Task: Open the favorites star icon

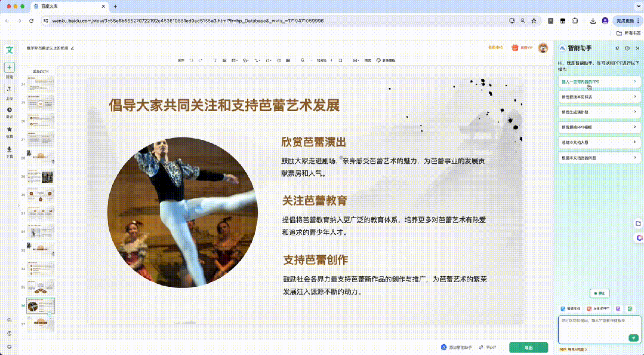Action: (10, 129)
